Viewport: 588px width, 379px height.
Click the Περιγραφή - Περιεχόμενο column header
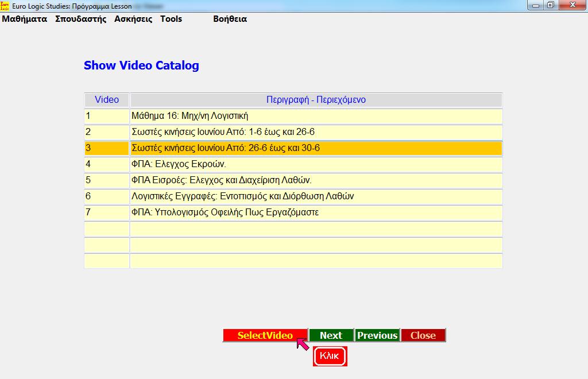(x=316, y=99)
